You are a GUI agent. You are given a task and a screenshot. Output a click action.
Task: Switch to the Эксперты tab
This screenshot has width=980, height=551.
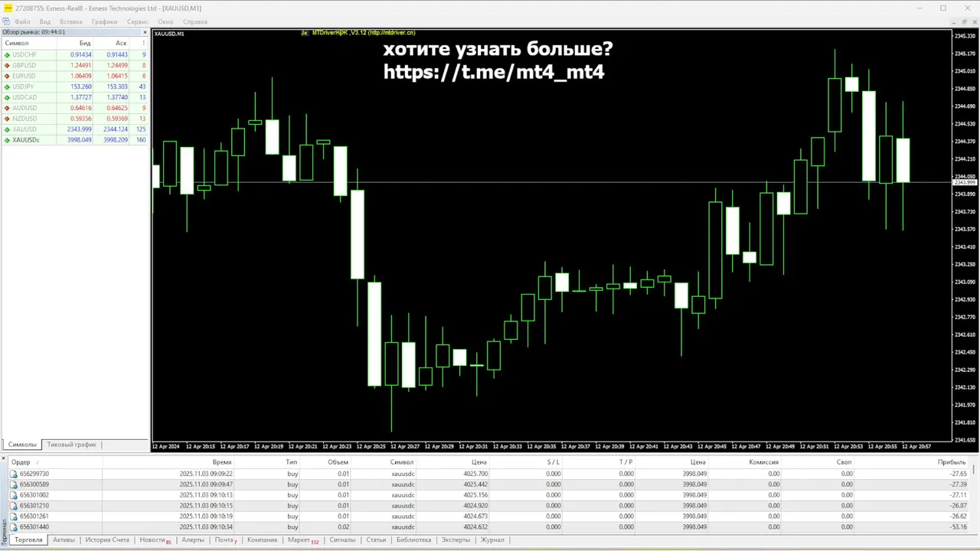tap(456, 540)
